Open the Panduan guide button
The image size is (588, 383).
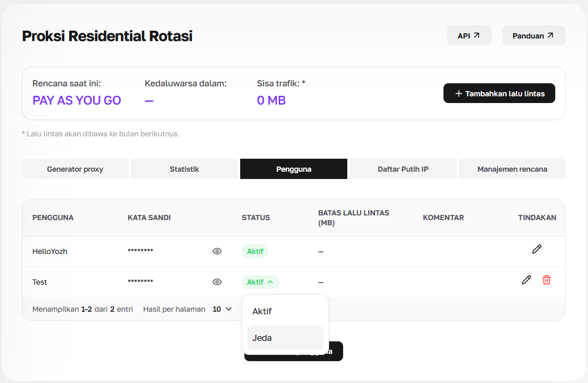point(533,36)
